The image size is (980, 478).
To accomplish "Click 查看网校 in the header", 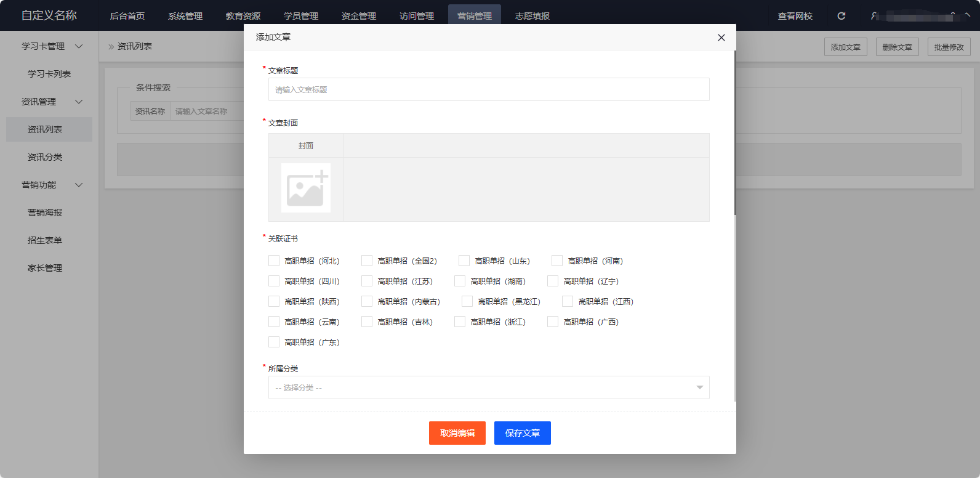I will click(795, 16).
